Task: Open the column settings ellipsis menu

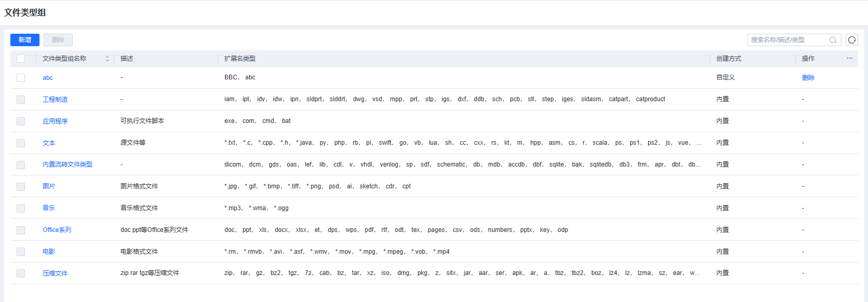Action: [x=850, y=58]
